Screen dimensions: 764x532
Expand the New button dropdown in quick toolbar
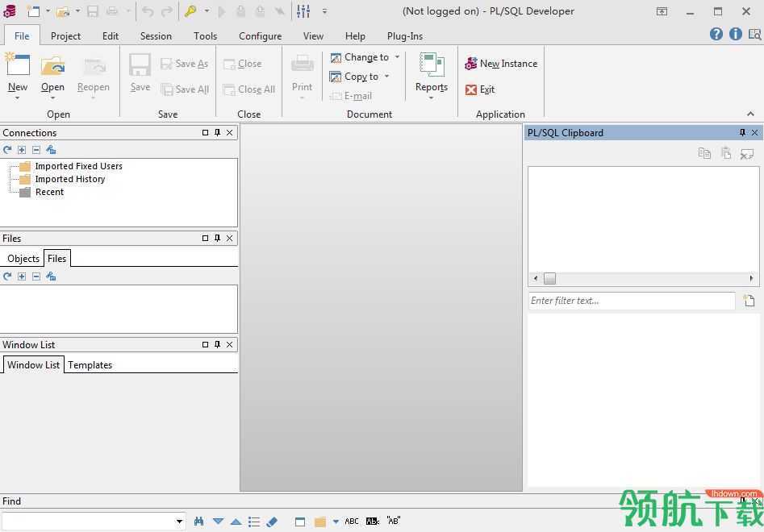(x=48, y=10)
